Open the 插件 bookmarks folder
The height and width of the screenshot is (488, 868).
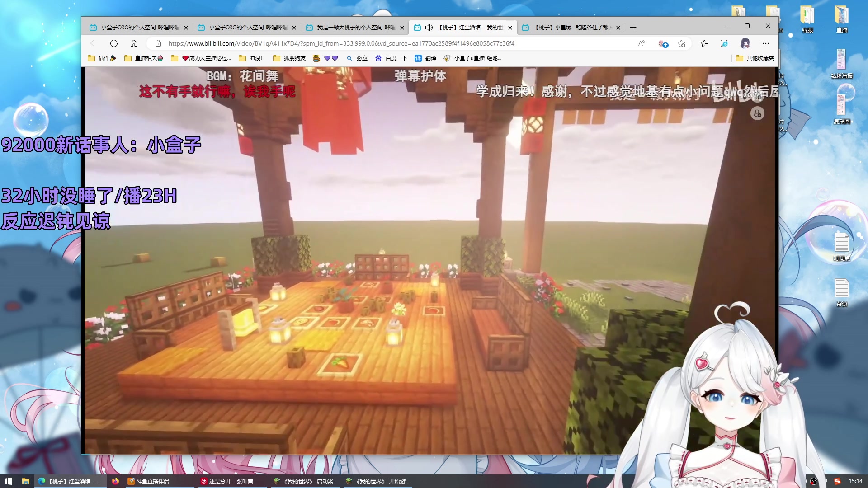pyautogui.click(x=102, y=58)
